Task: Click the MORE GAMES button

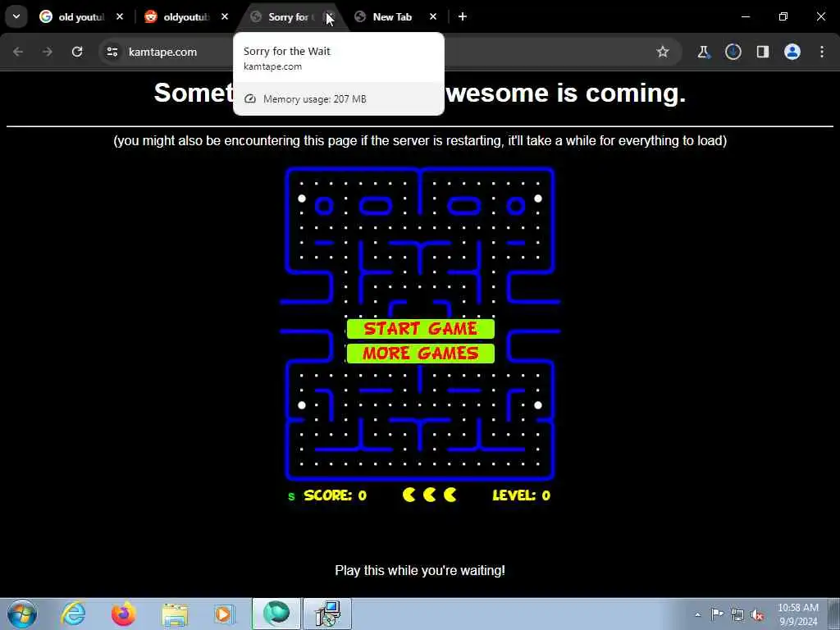Action: 421,354
